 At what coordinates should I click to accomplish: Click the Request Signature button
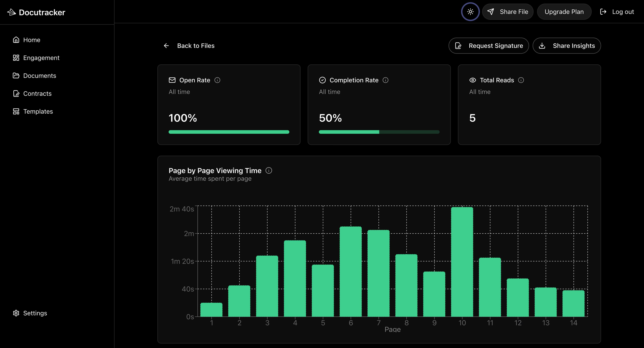tap(489, 46)
